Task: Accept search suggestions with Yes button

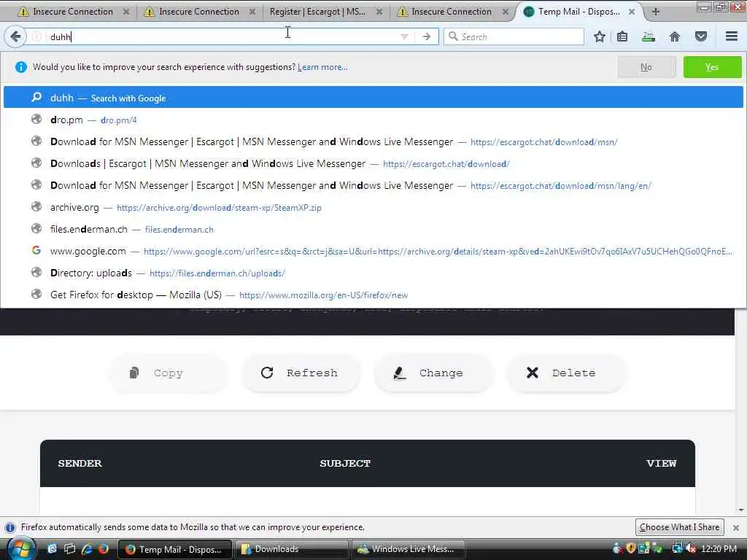Action: tap(712, 67)
